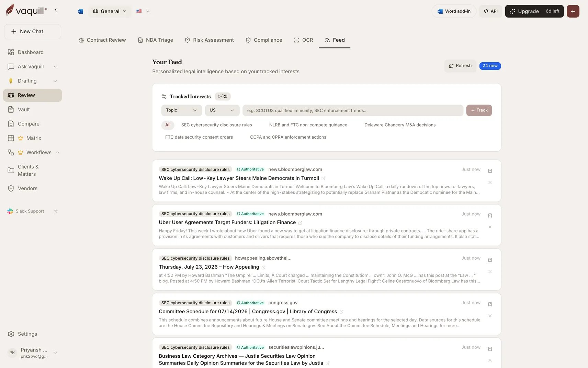Select the Feed tab

[335, 40]
